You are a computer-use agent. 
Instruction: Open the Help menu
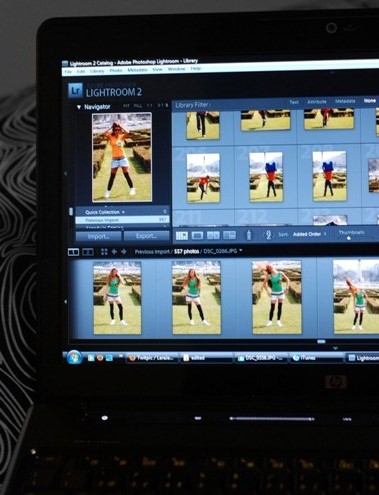point(196,68)
